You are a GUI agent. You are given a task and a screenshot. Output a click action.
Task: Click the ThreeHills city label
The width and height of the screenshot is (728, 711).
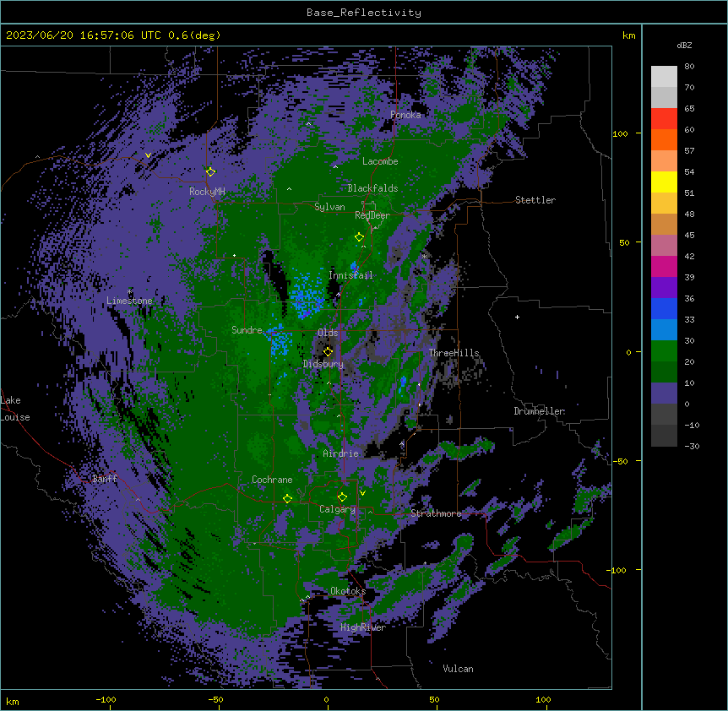pos(454,353)
